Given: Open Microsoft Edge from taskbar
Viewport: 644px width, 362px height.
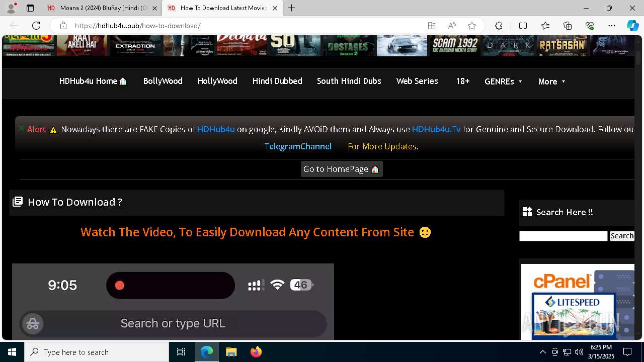Looking at the screenshot, I should 207,352.
